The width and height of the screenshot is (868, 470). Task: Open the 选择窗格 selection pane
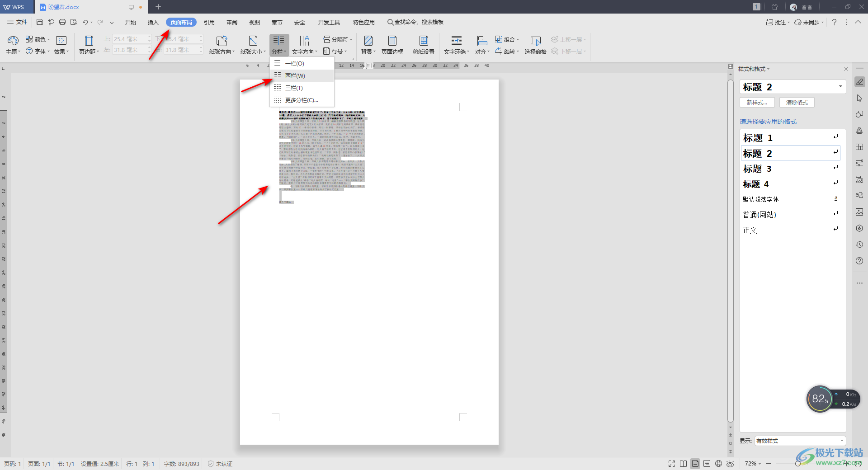click(536, 45)
